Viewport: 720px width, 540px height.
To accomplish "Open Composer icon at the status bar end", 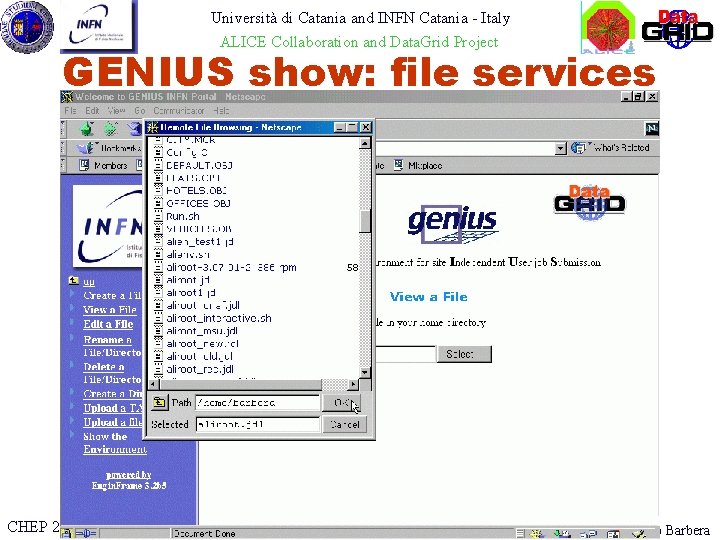I will click(638, 534).
